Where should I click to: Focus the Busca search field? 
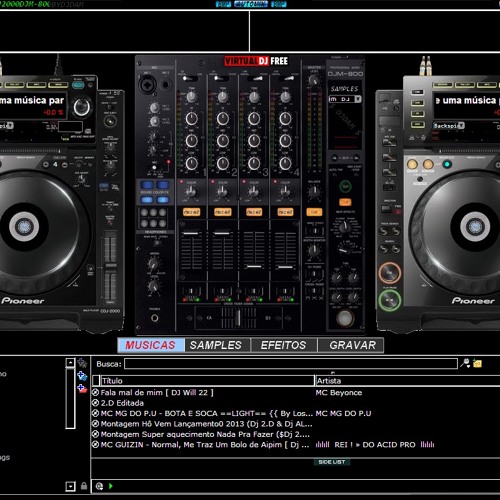pyautogui.click(x=291, y=364)
